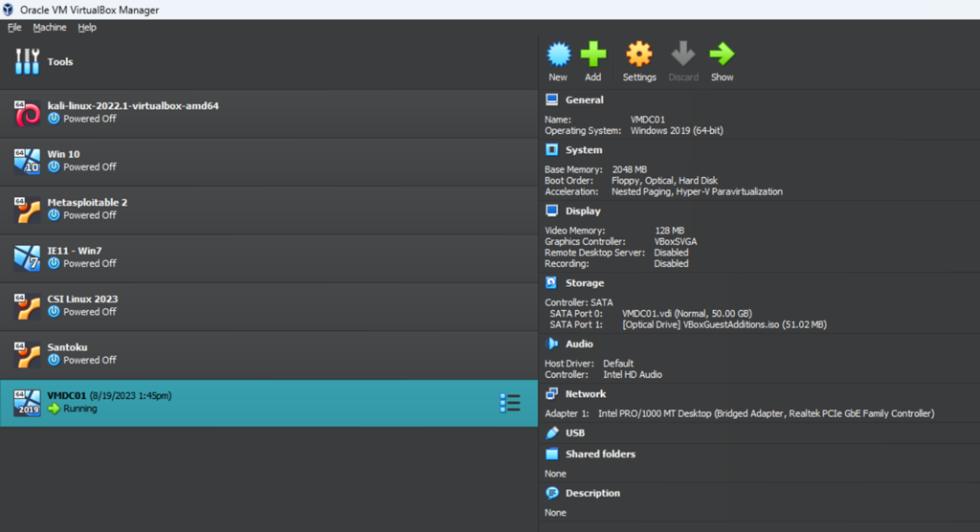The width and height of the screenshot is (980, 532).
Task: Click the System section chip icon
Action: pyautogui.click(x=552, y=150)
